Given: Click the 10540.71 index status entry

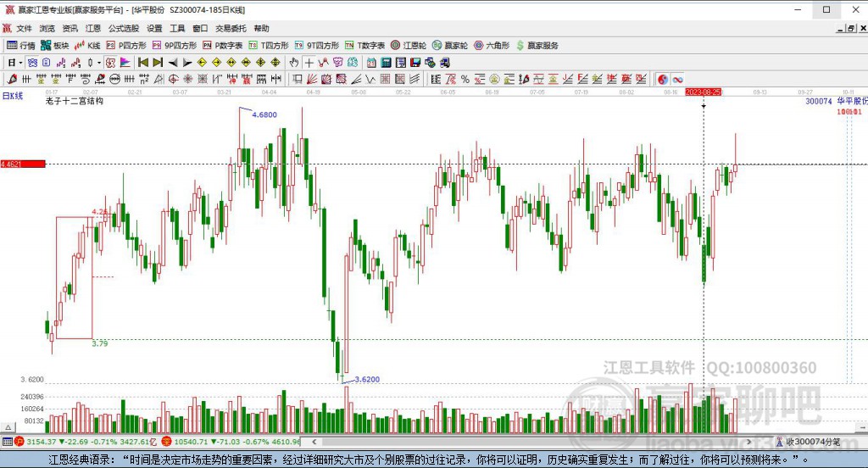Looking at the screenshot, I should click(x=232, y=442).
